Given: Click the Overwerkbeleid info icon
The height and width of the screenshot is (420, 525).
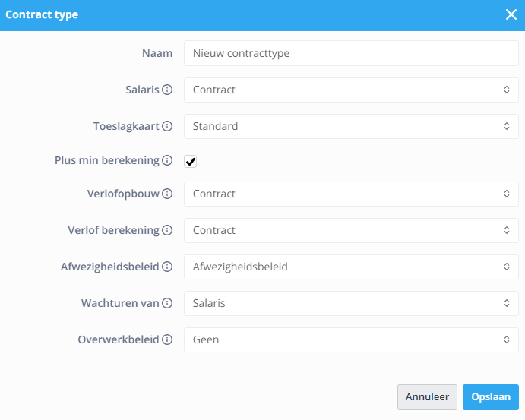Looking at the screenshot, I should pos(167,339).
